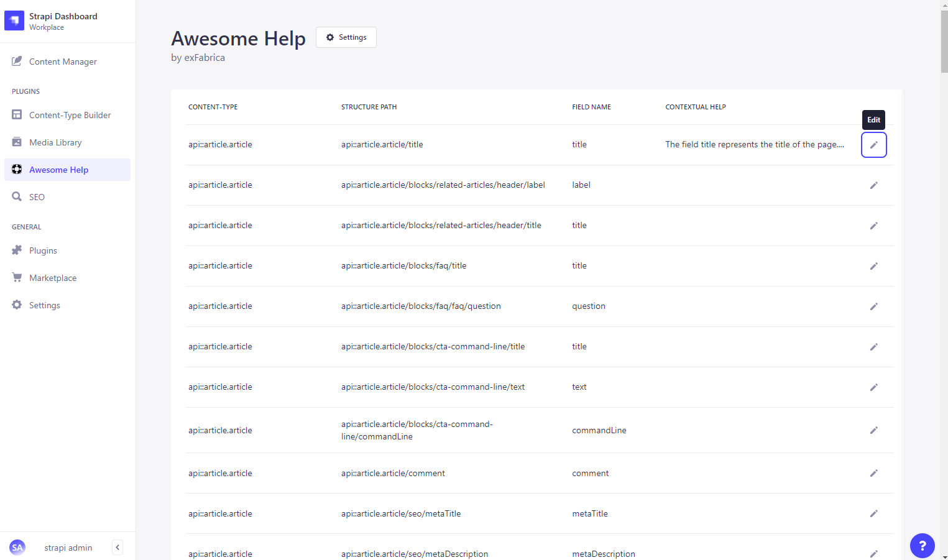Open the SEO plugin search icon

17,197
